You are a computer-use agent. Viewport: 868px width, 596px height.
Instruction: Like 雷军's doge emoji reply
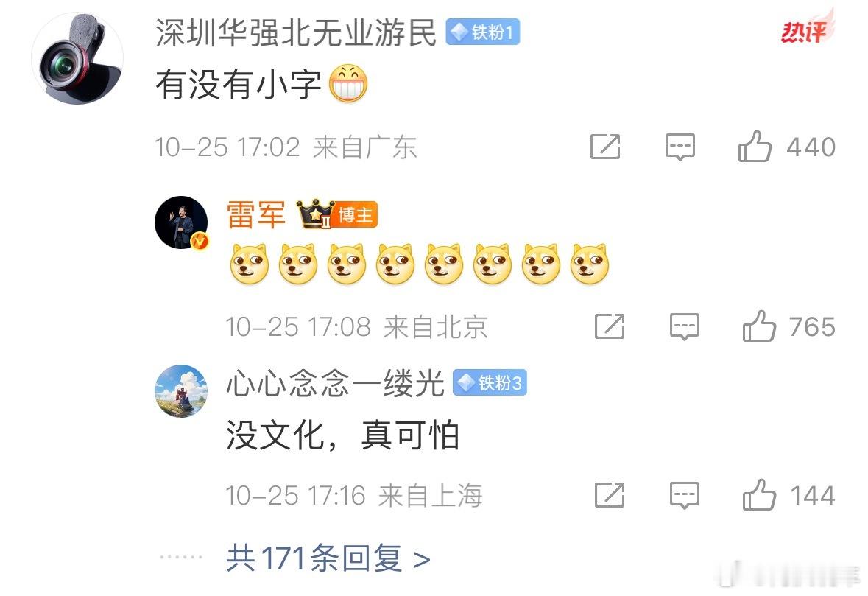(x=759, y=326)
